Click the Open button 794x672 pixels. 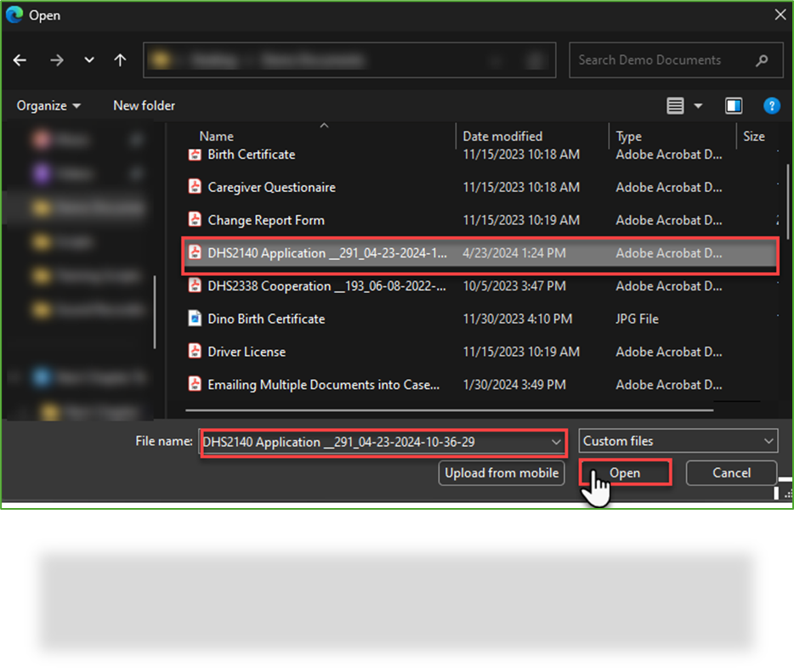625,472
